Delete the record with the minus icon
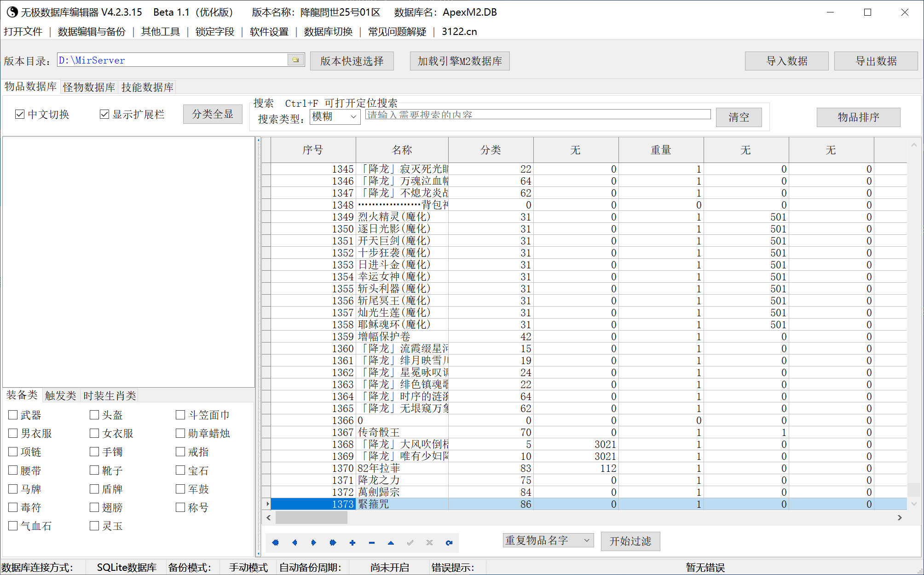Image resolution: width=924 pixels, height=575 pixels. point(372,542)
